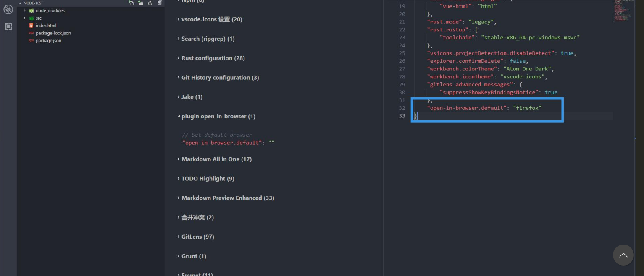Click line number 33 in gutter
Screen dimensions: 644x276
(402, 115)
